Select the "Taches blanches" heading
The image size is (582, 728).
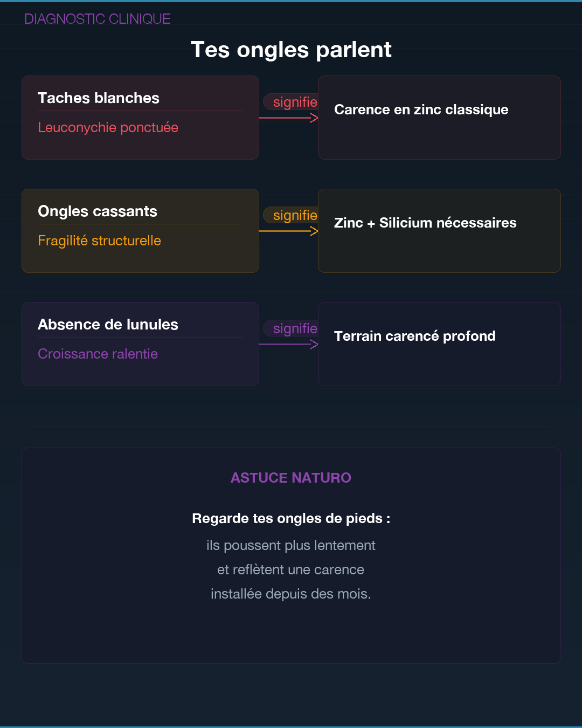pos(99,98)
